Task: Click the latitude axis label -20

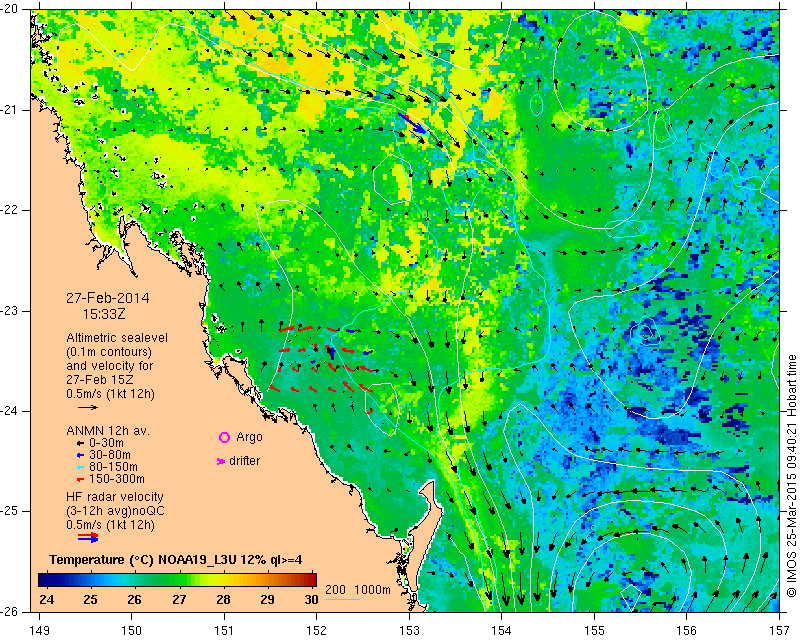Action: tap(10, 9)
